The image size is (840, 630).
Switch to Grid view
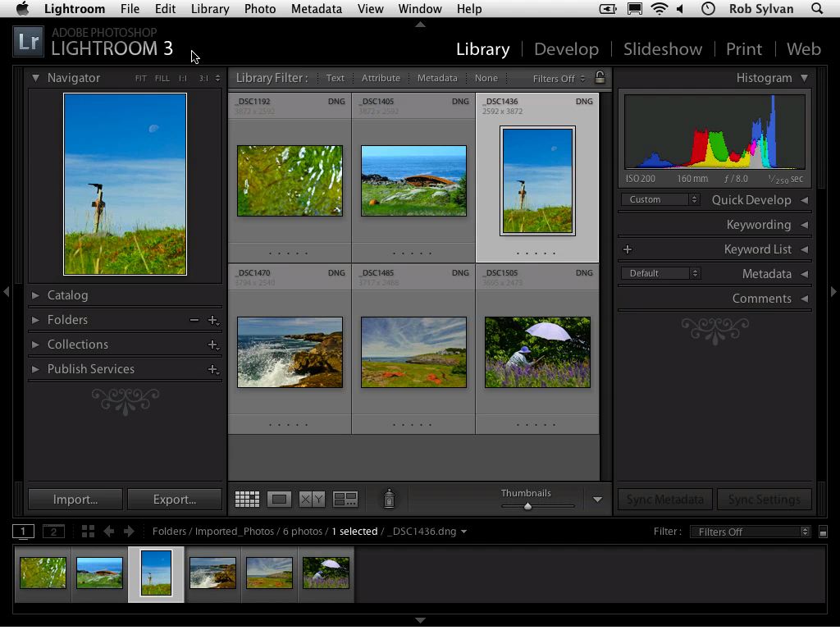(x=246, y=499)
